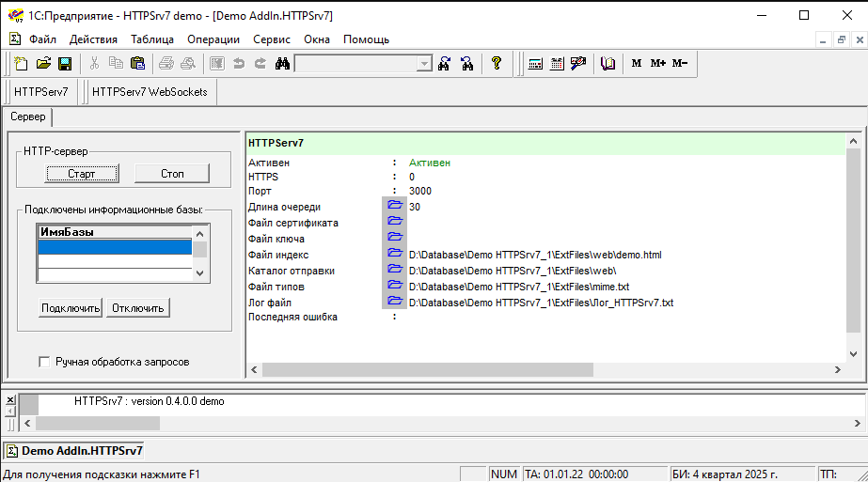This screenshot has width=868, height=482.
Task: Click the Open file toolbar icon
Action: (43, 63)
